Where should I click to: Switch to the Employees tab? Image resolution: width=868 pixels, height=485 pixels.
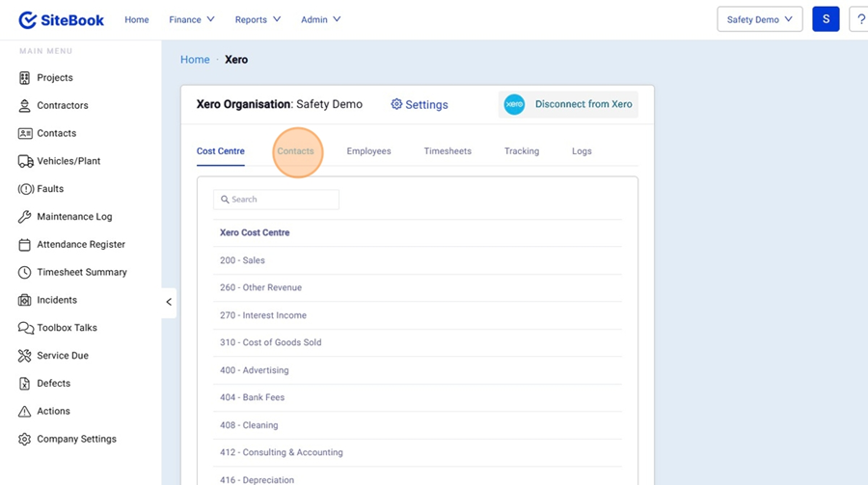pyautogui.click(x=368, y=151)
